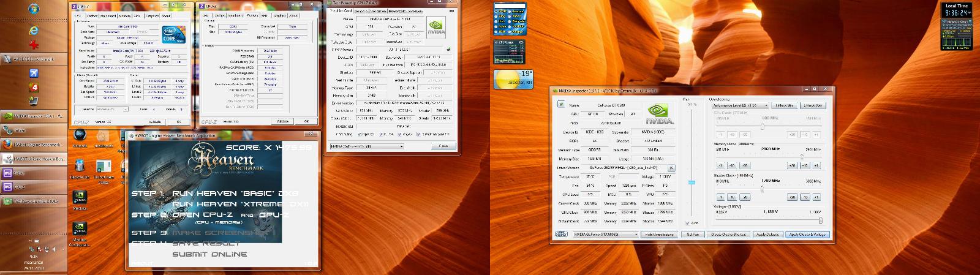The width and height of the screenshot is (980, 275).
Task: Click the Unlock Min button
Action: (x=785, y=105)
